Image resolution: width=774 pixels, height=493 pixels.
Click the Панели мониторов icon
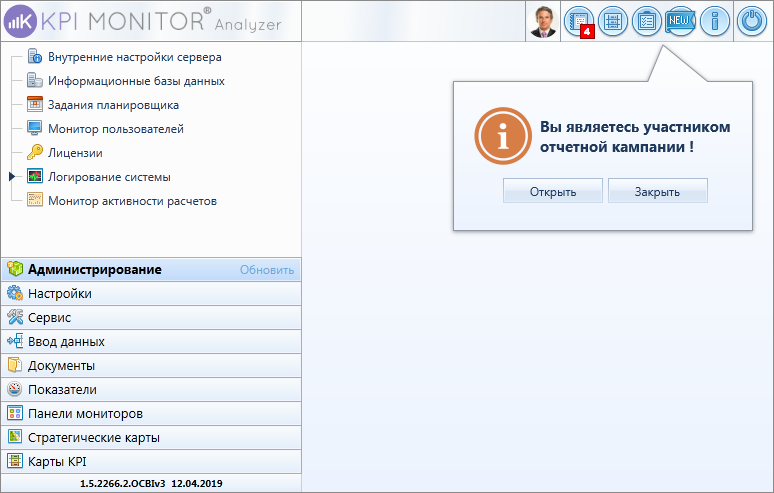[15, 413]
